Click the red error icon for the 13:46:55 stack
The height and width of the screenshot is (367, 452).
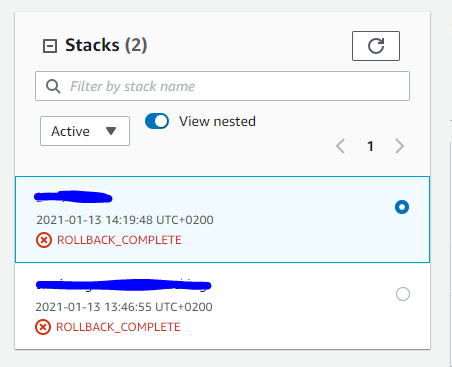coord(43,327)
